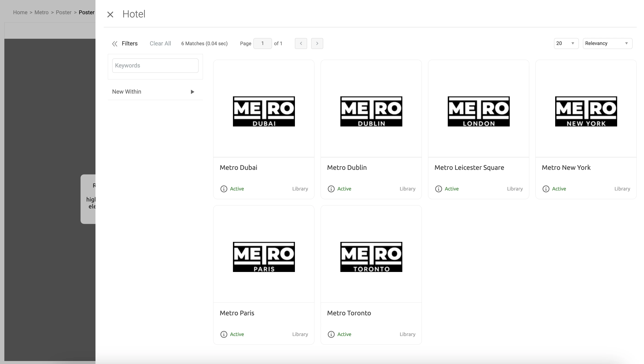
Task: Click the Metro New York title text
Action: click(566, 168)
